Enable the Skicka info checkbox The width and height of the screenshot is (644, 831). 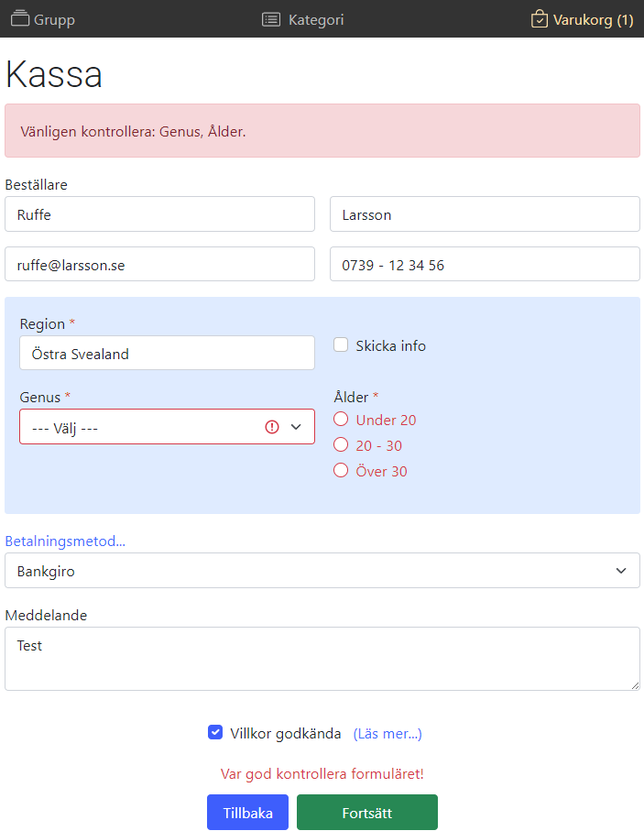341,345
